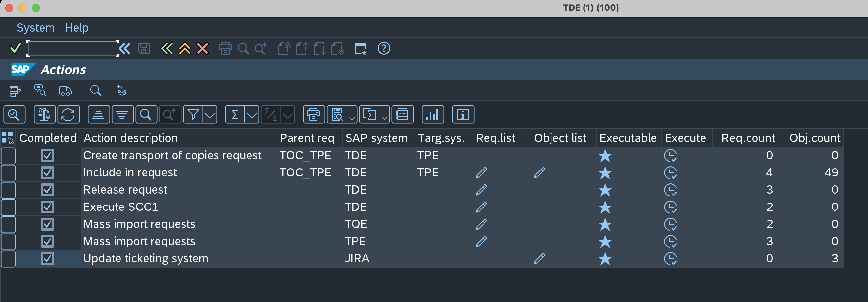Image resolution: width=868 pixels, height=302 pixels.
Task: Click Executable star for Create transport of copies request
Action: tap(605, 156)
